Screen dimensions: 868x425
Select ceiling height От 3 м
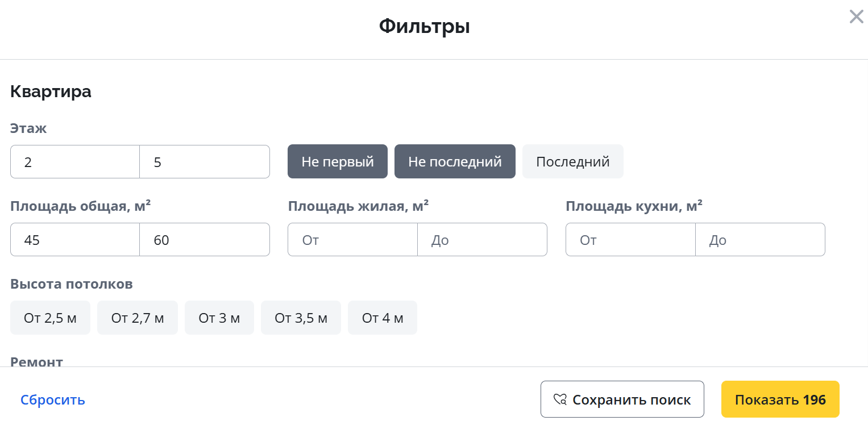coord(219,318)
